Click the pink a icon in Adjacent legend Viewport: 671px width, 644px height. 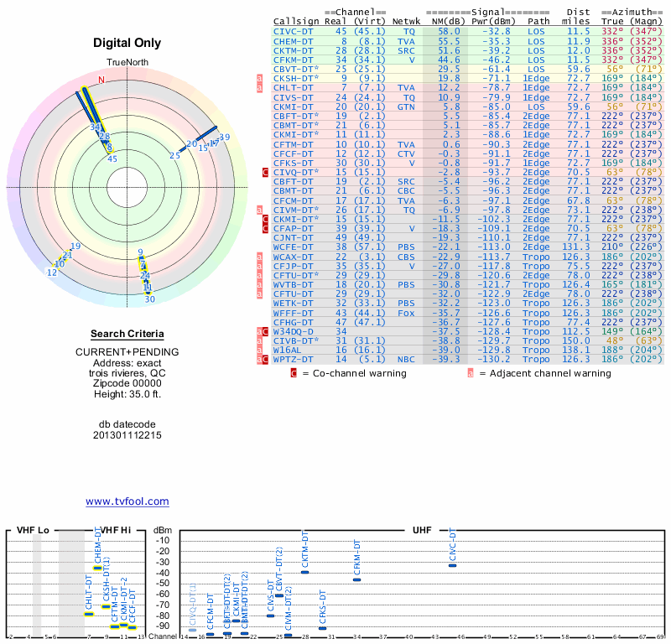coord(471,373)
